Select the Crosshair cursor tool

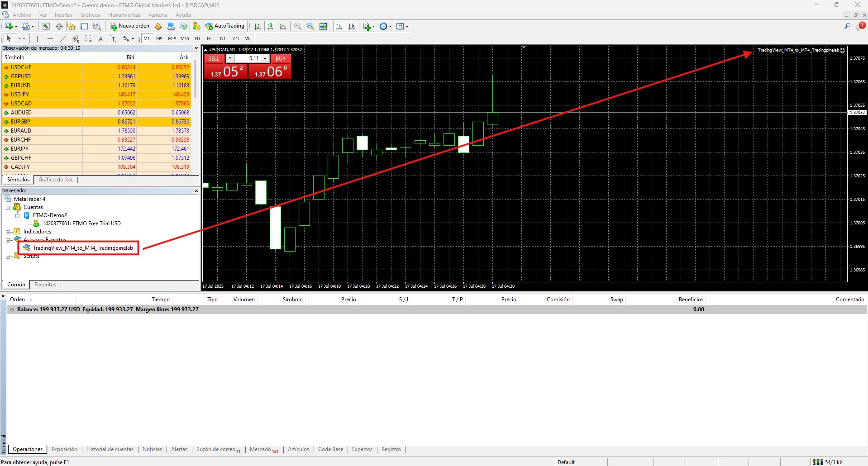(22, 39)
